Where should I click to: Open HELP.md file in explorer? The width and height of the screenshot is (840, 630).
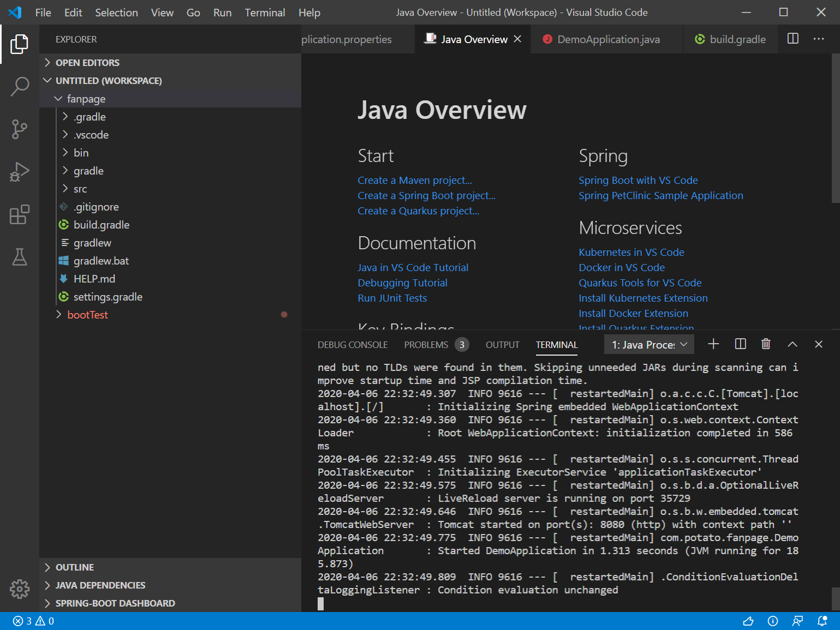pyautogui.click(x=170, y=279)
